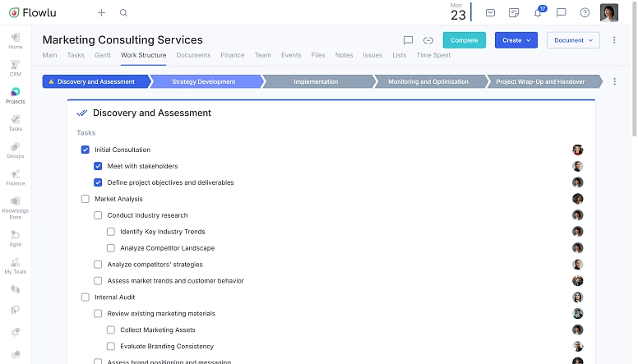Viewport: 638px width, 364px height.
Task: Open project comments icon beside title
Action: 408,40
